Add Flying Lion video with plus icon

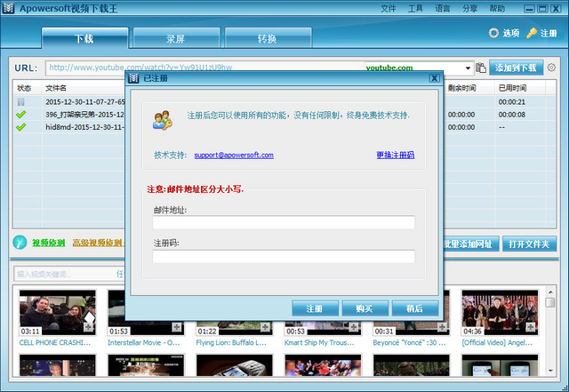coord(265,327)
